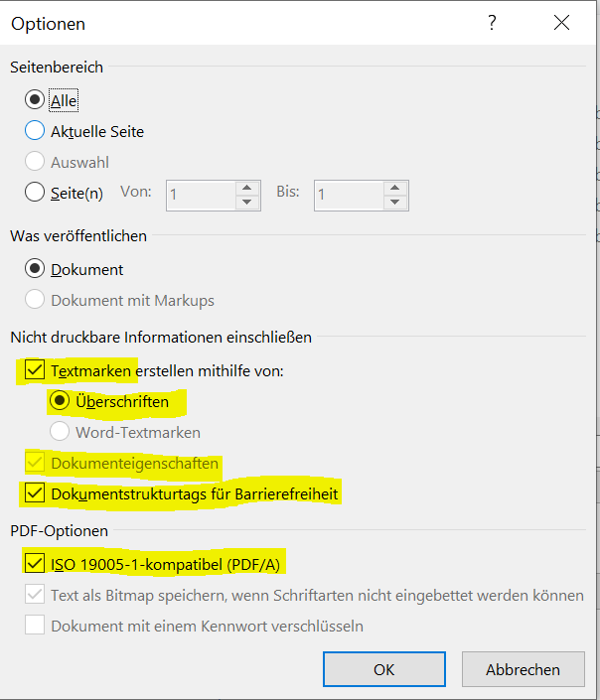Image resolution: width=600 pixels, height=700 pixels.
Task: Click the help question mark icon
Action: click(x=492, y=22)
